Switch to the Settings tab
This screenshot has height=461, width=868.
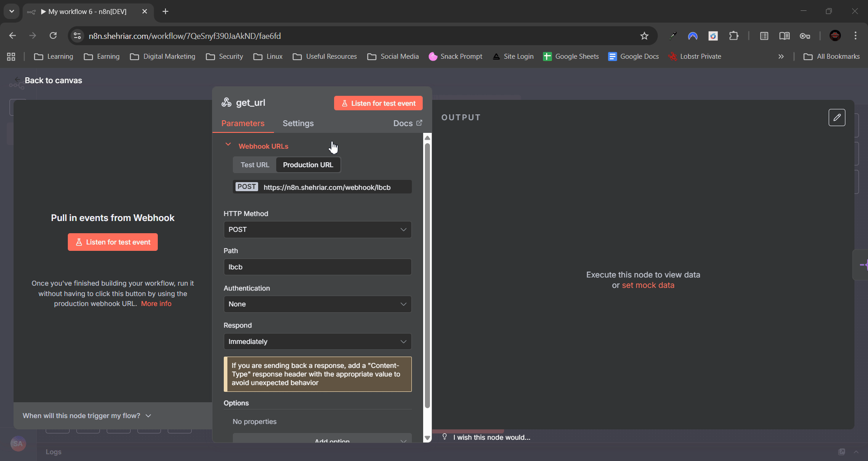point(298,123)
